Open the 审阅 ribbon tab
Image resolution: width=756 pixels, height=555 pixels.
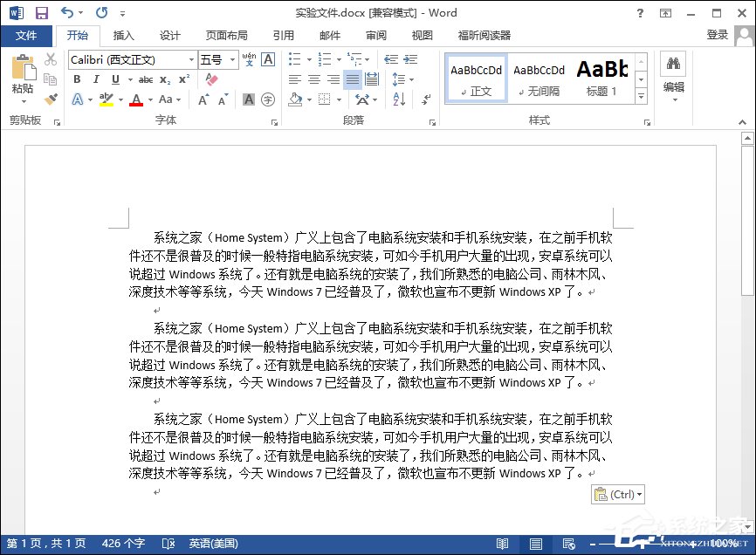pos(375,36)
